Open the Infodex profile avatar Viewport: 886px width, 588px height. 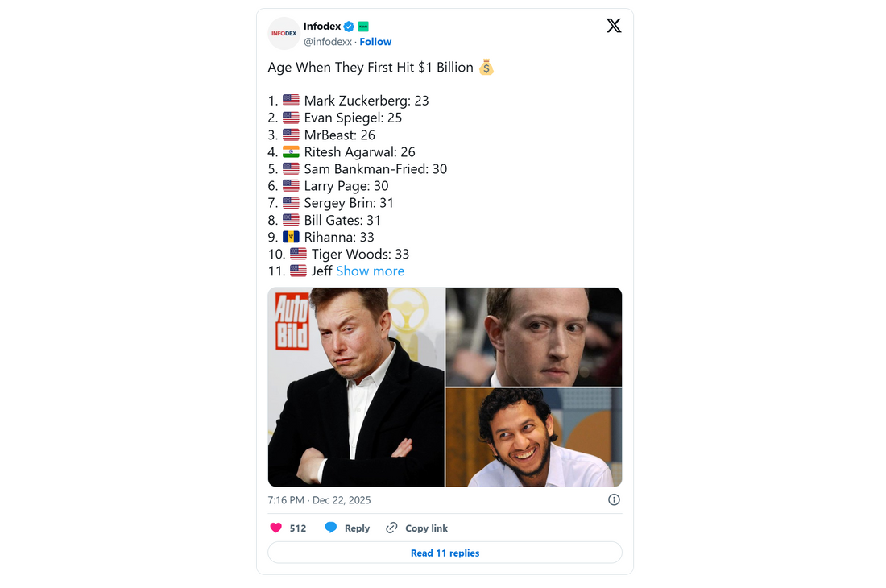(284, 33)
